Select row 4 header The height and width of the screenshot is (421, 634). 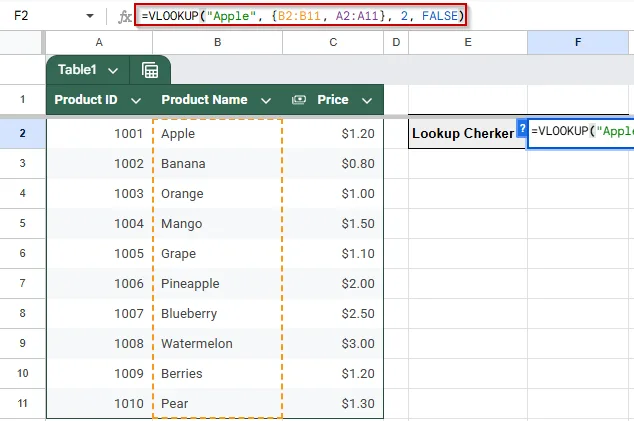pos(23,193)
